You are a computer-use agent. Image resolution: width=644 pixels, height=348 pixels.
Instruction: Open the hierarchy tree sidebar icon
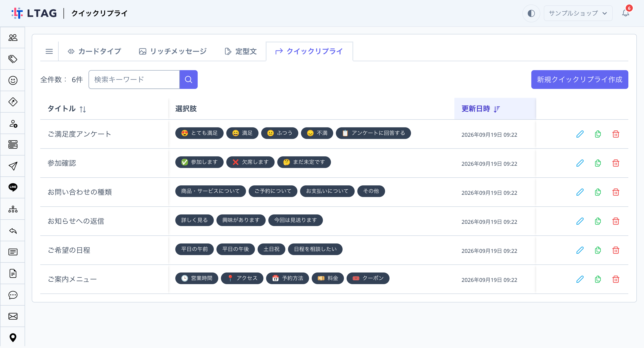[13, 209]
